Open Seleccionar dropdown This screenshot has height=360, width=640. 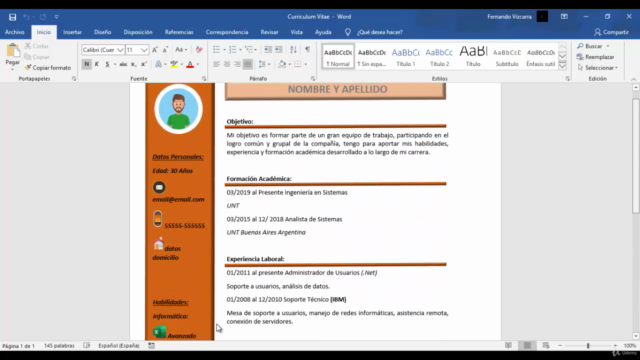point(598,68)
